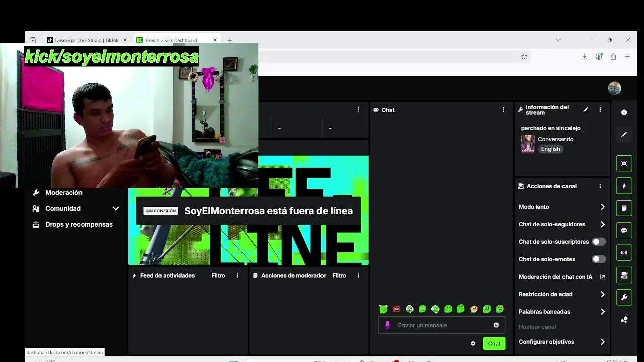Toggle the channel actions widget icon in sidebar
The width and height of the screenshot is (644, 362).
pyautogui.click(x=624, y=275)
